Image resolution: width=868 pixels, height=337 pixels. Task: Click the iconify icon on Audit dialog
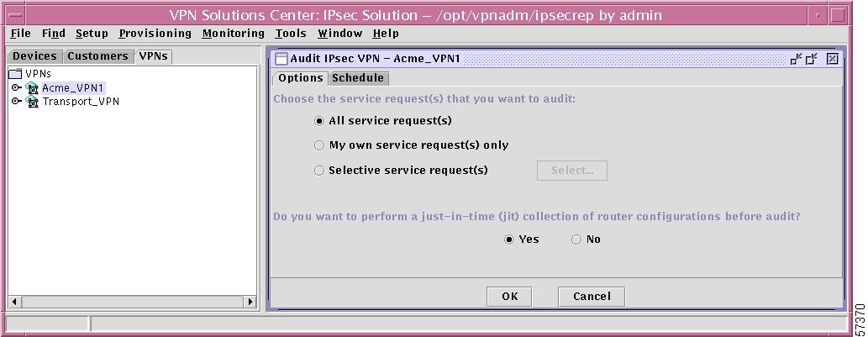[796, 59]
